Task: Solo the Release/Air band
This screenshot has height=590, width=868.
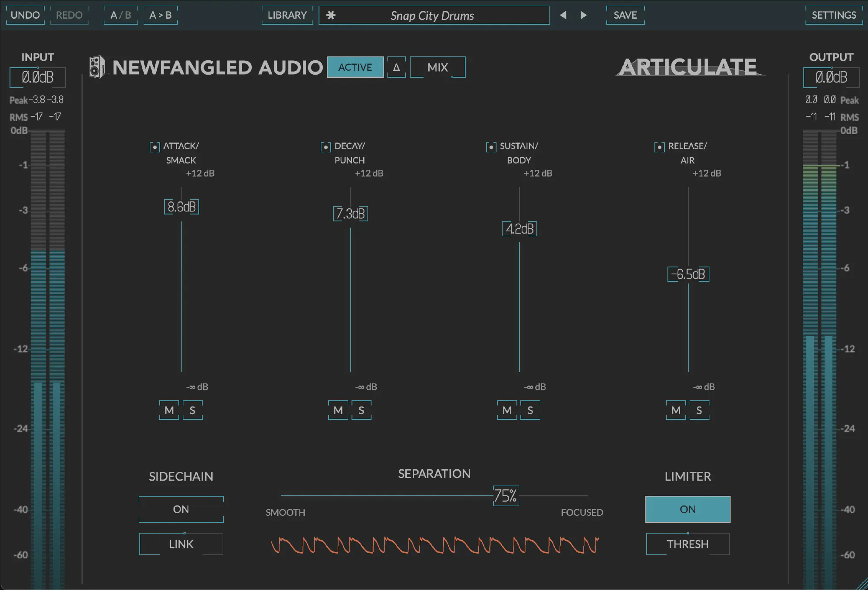Action: (699, 410)
